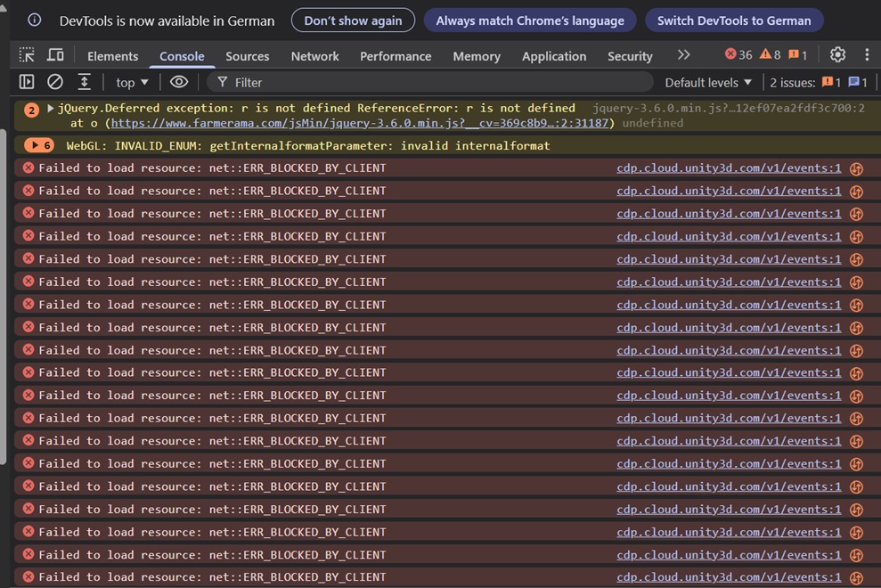Expand the jQuery.Deferred exception message
The width and height of the screenshot is (881, 588).
50,108
